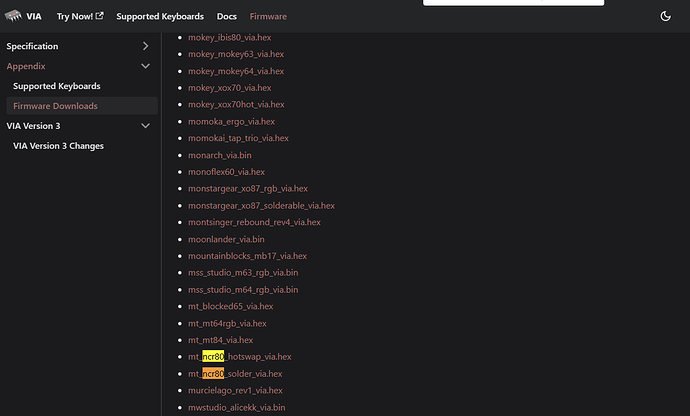Expand the Specification sidebar chevron
690x416 pixels.
[x=146, y=46]
